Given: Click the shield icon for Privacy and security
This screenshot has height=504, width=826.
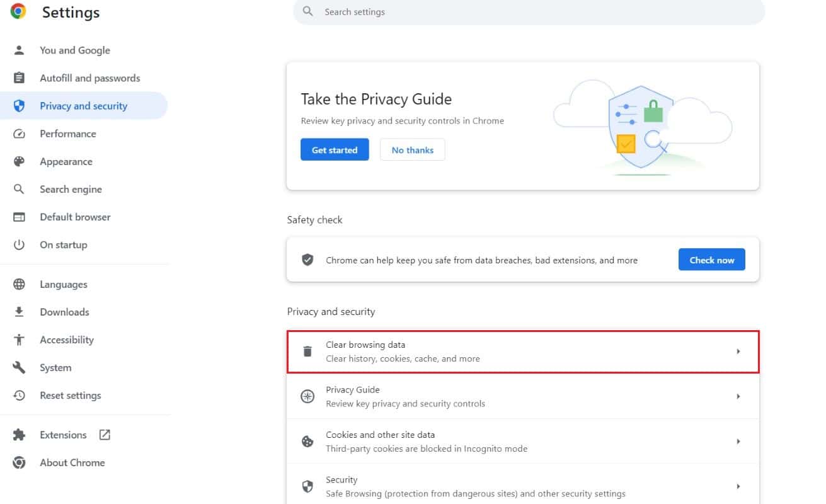Looking at the screenshot, I should [19, 106].
